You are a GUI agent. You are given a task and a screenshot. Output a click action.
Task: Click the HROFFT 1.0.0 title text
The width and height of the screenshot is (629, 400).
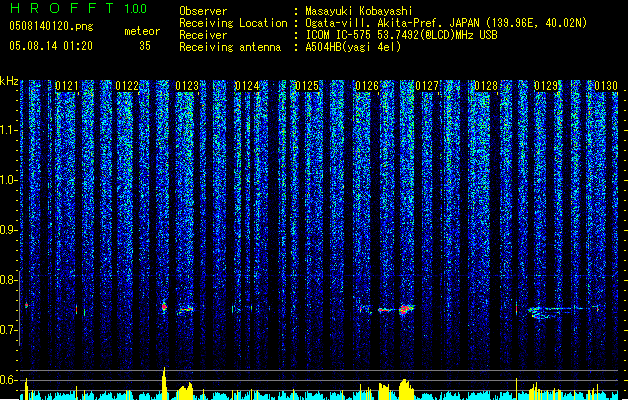pos(78,8)
